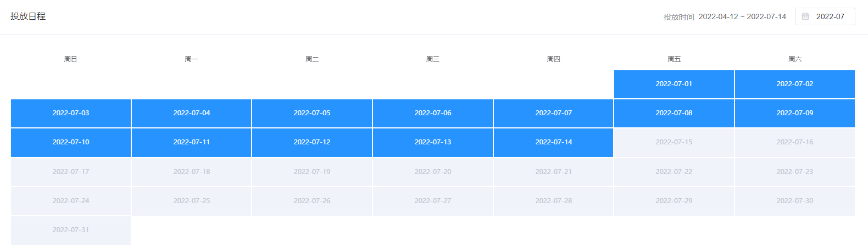Click the greyed 2022-07-29 cell
868x247 pixels.
[x=674, y=201]
